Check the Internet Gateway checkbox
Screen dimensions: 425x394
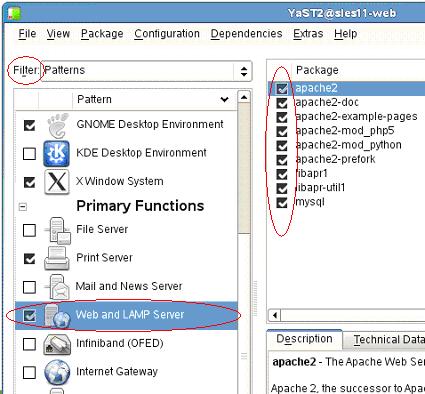click(29, 373)
